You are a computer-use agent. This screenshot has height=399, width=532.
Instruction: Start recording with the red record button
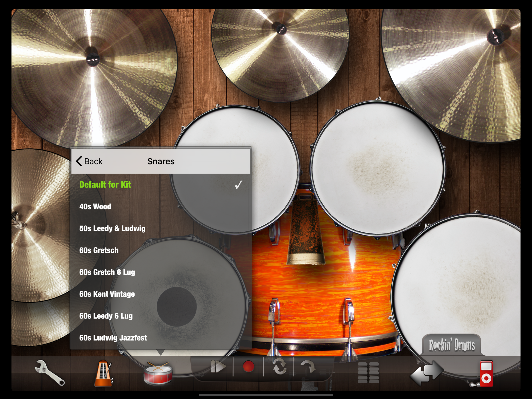[248, 367]
